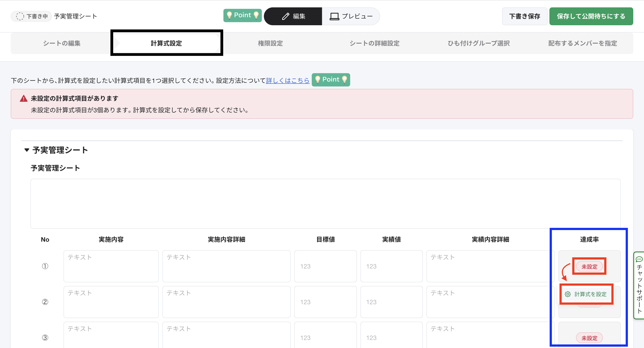
Task: Click row ② 実施内容 text field
Action: point(111,302)
